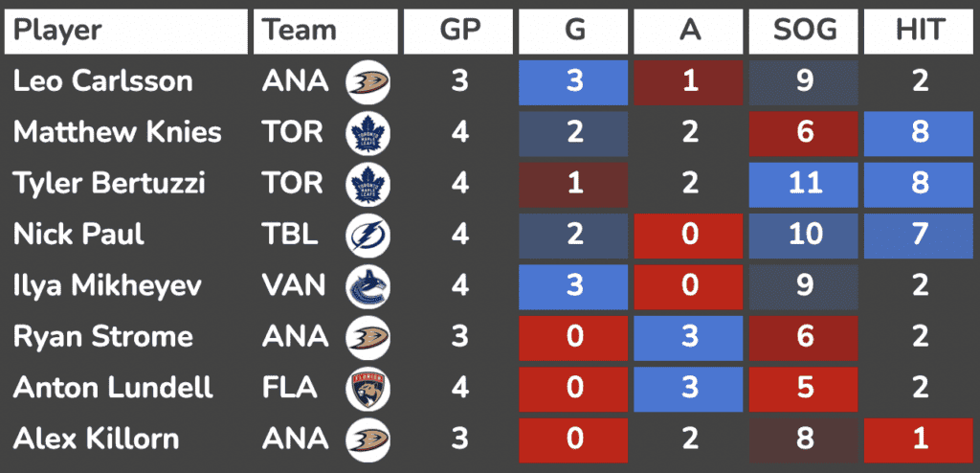Select the HIT column header

tap(920, 31)
